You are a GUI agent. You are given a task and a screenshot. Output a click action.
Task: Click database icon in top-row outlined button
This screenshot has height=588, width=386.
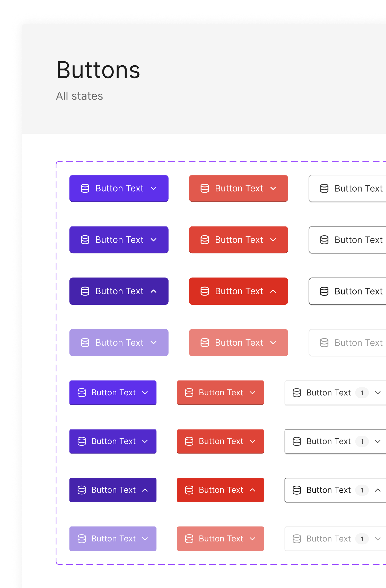[x=324, y=188]
